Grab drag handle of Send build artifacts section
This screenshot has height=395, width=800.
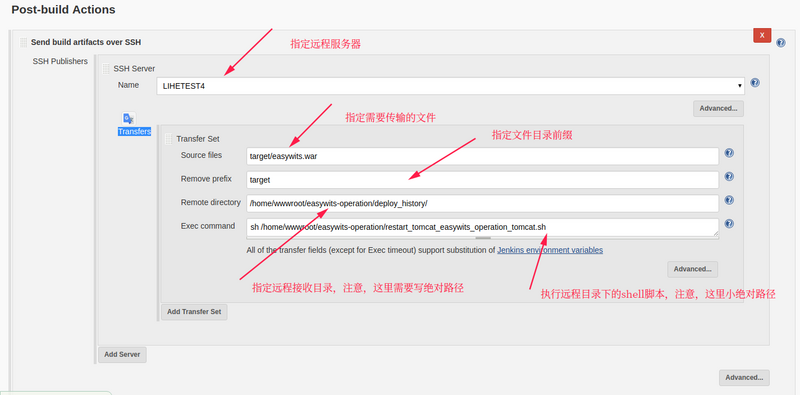23,42
